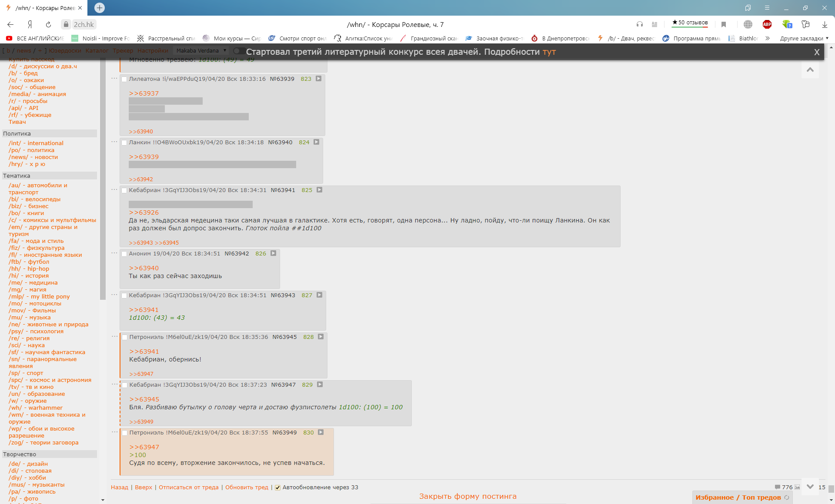Image resolution: width=835 pixels, height=504 pixels.
Task: Open browser downloads arrow icon
Action: tap(825, 24)
